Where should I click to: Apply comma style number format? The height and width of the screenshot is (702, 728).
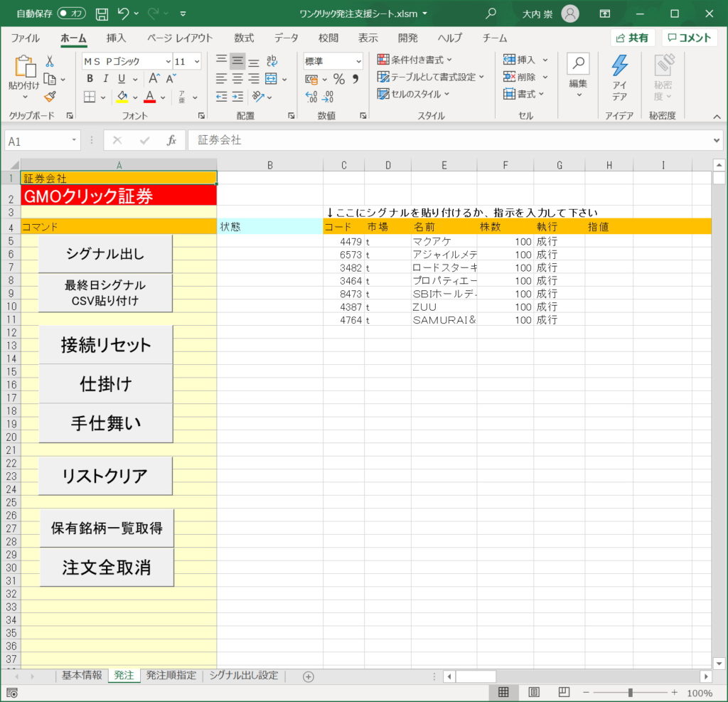pos(355,79)
